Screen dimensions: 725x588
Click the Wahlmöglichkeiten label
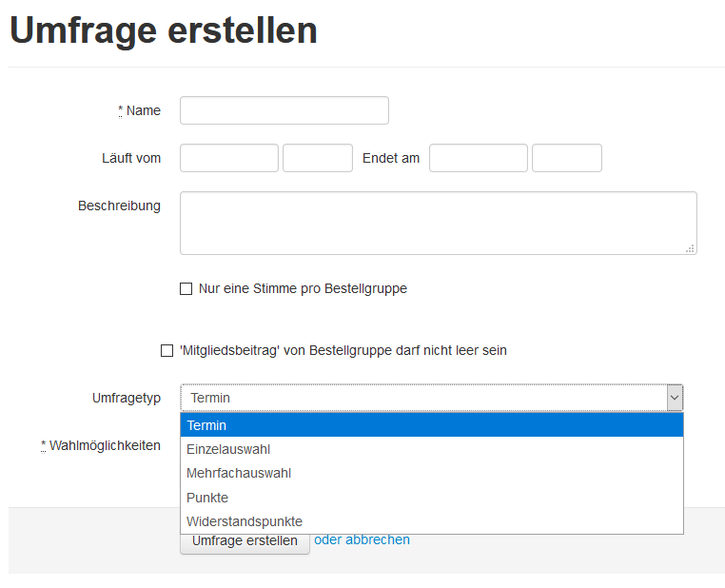coord(104,445)
